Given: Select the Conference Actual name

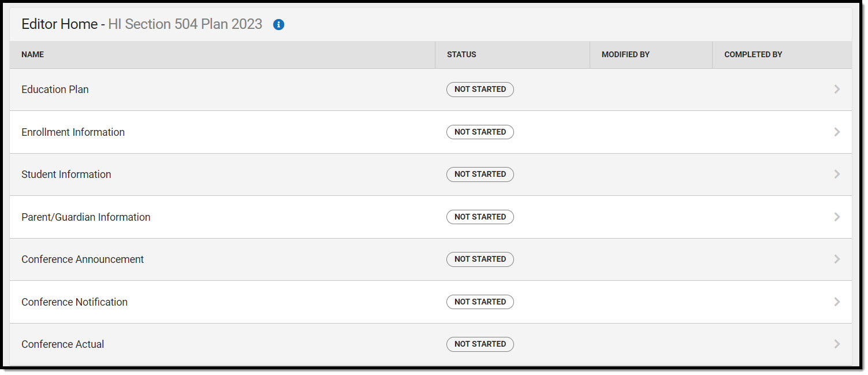Looking at the screenshot, I should (62, 344).
